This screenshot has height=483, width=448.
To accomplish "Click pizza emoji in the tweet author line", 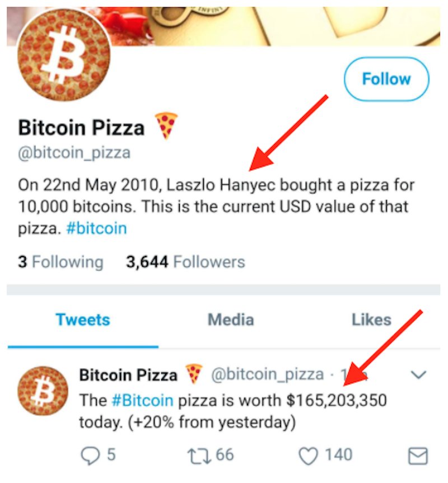I will coord(194,374).
